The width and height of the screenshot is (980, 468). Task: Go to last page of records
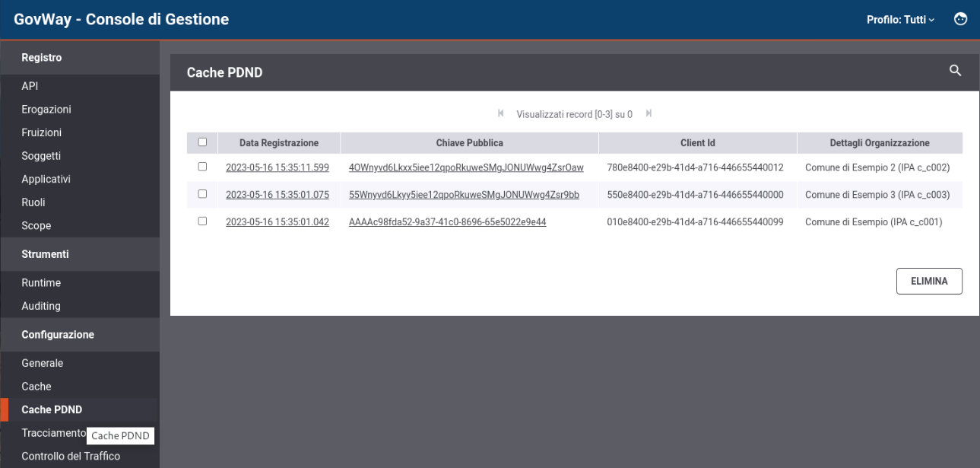pos(649,113)
